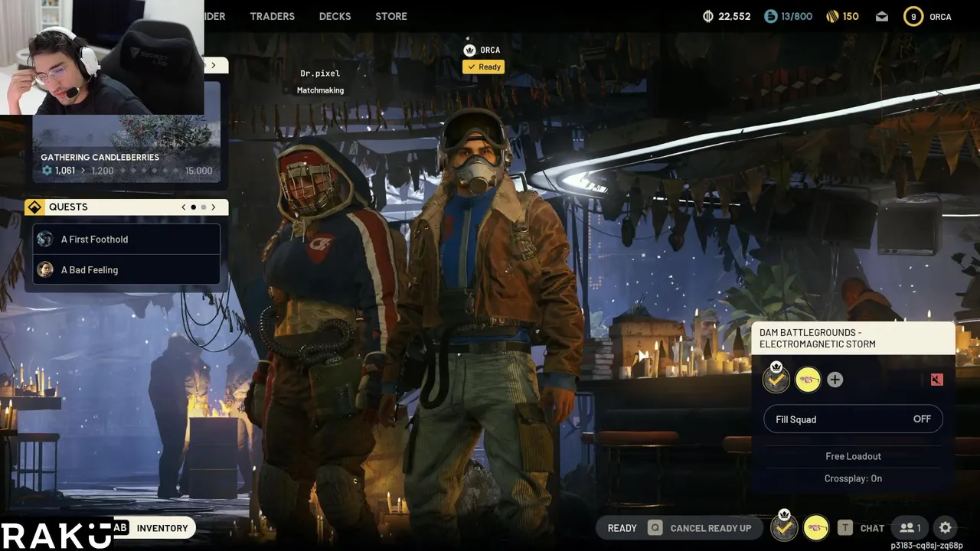Click ORCA's yellow Ready status tag
Viewport: 980px width, 551px height.
point(483,67)
